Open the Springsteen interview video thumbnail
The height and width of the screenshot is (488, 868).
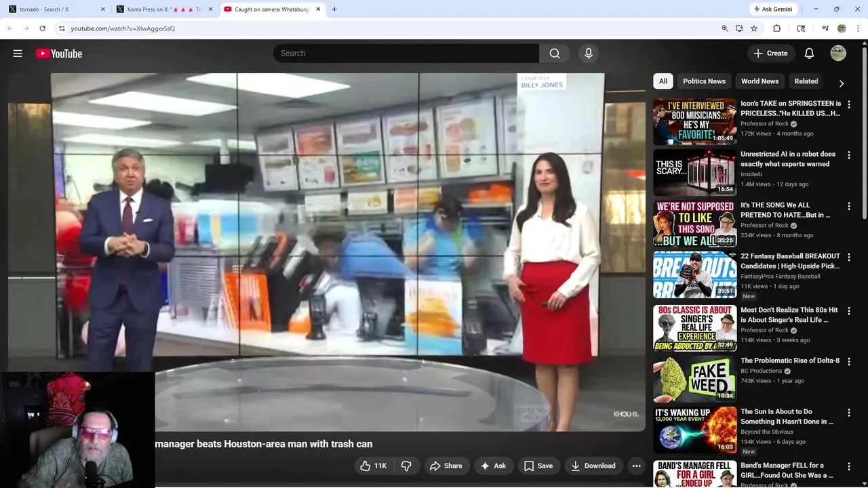tap(694, 121)
